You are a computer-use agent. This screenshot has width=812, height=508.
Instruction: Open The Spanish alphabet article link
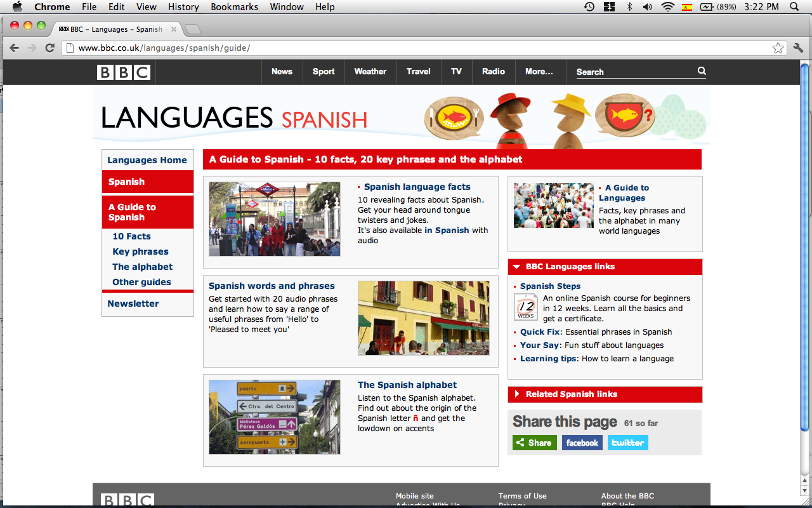pos(407,385)
